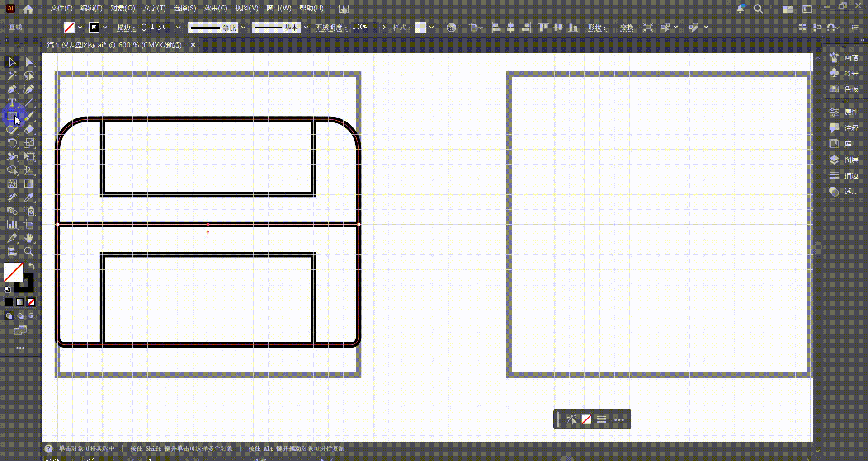Switch to Draw Behind mode

coord(20,316)
